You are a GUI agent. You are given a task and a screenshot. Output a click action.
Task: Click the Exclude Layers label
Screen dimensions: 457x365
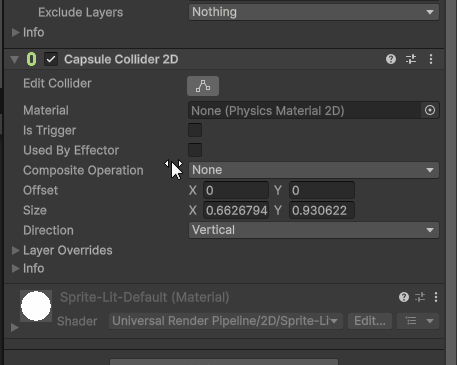pyautogui.click(x=81, y=12)
